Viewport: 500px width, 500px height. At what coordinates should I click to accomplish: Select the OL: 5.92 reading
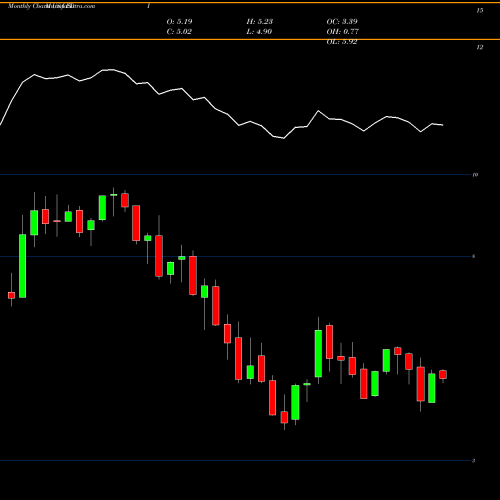(342, 42)
